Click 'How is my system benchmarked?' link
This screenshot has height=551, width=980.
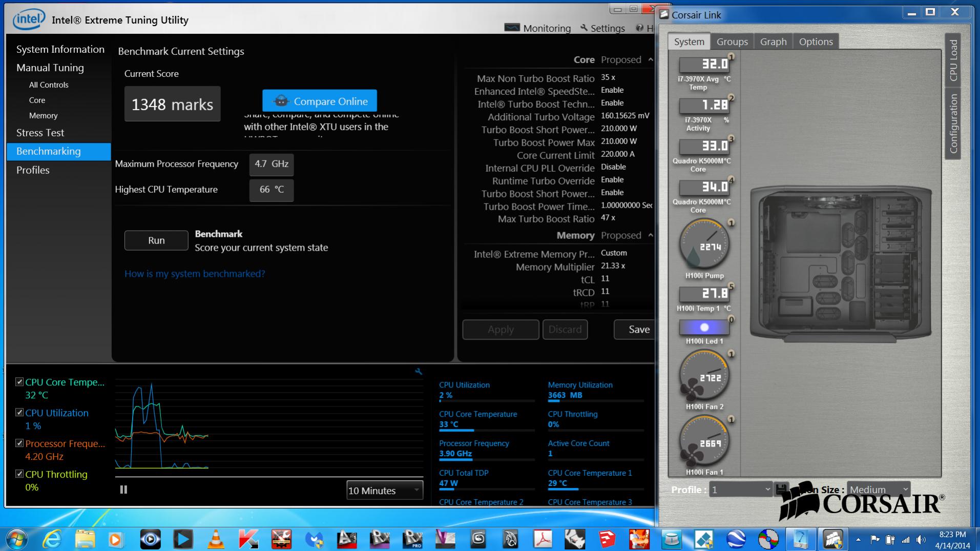click(x=195, y=274)
